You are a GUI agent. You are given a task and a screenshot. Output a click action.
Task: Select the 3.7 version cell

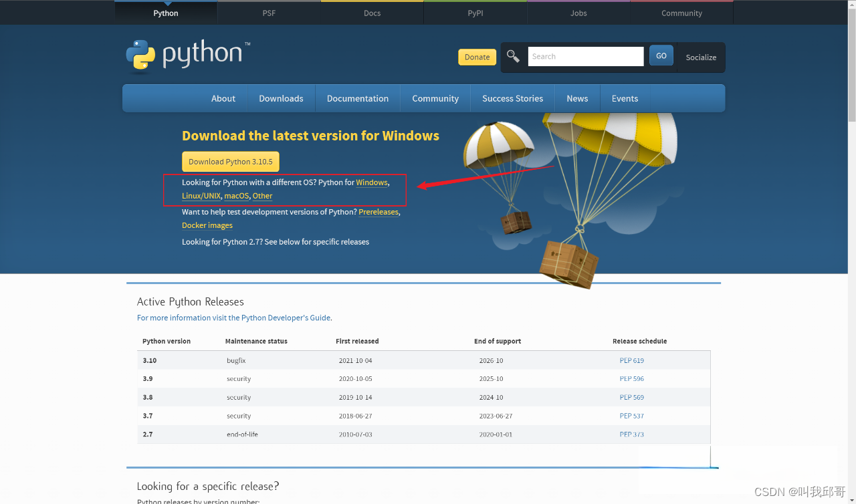pos(148,416)
